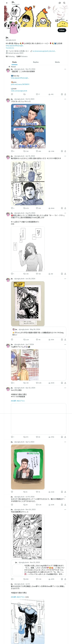Go back using the top-left arrow
The image size is (72, 644).
point(7,3)
